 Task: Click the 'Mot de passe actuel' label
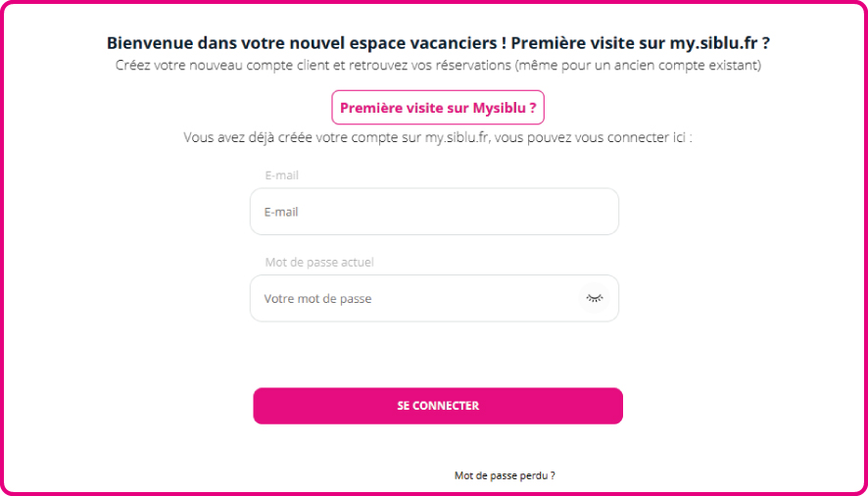[x=319, y=263]
